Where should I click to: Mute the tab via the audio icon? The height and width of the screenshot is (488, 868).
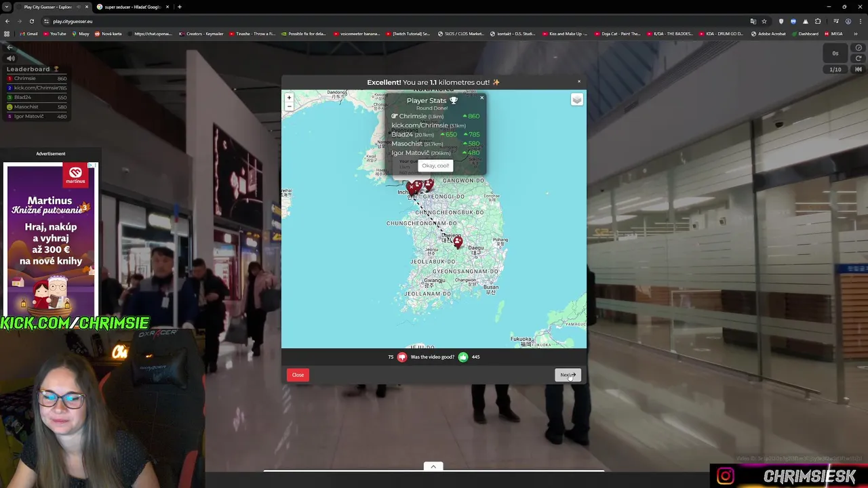(78, 7)
